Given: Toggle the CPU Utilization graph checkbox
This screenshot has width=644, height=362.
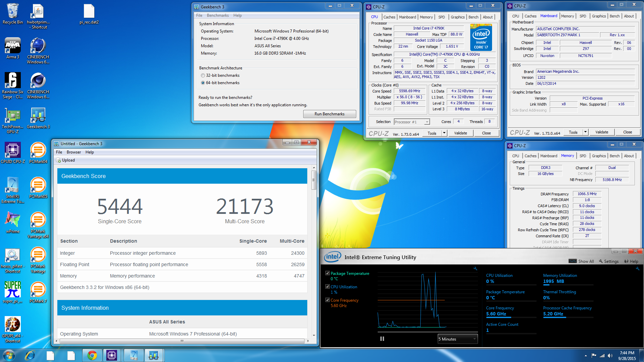Looking at the screenshot, I should coord(327,287).
